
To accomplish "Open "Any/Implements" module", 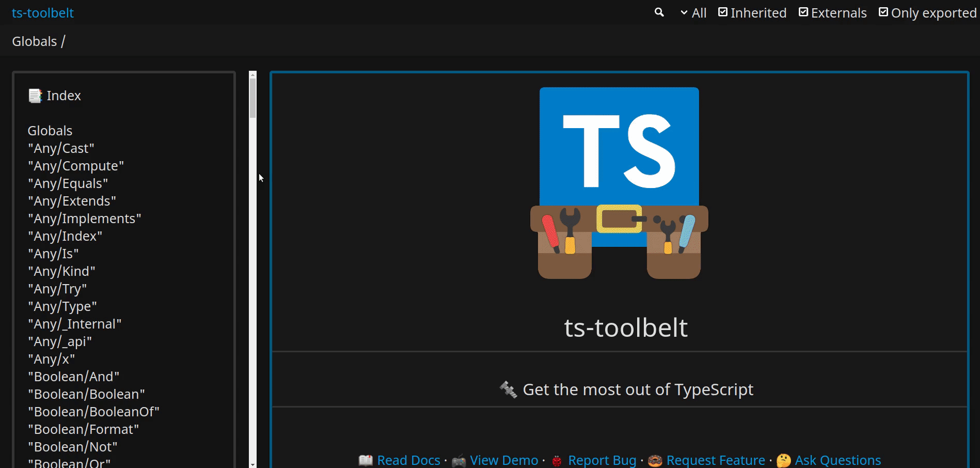I will (x=85, y=219).
